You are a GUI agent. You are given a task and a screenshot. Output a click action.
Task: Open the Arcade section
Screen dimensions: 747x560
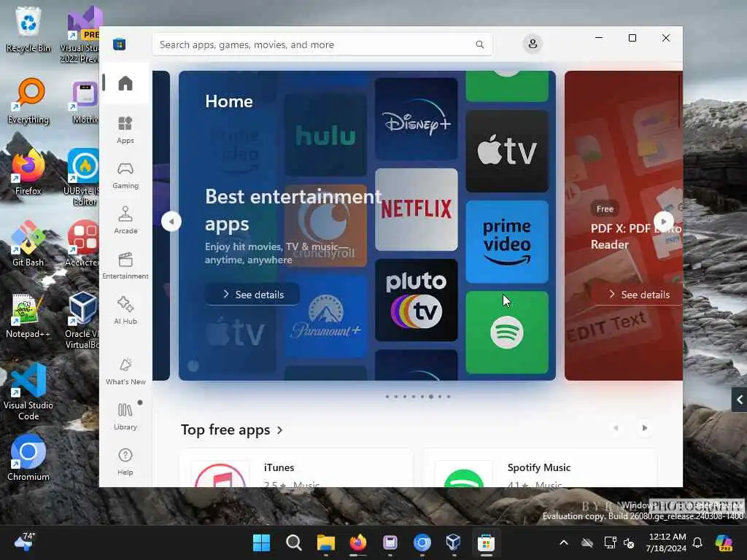click(x=125, y=220)
